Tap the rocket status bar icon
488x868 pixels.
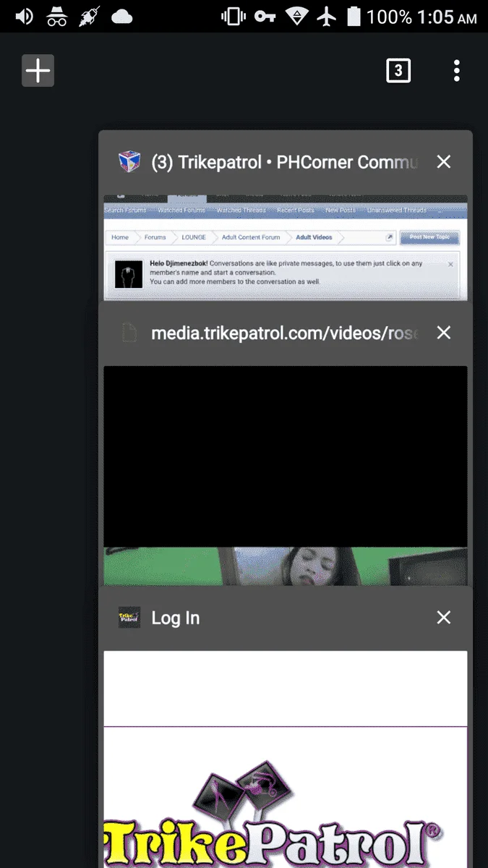coord(89,16)
